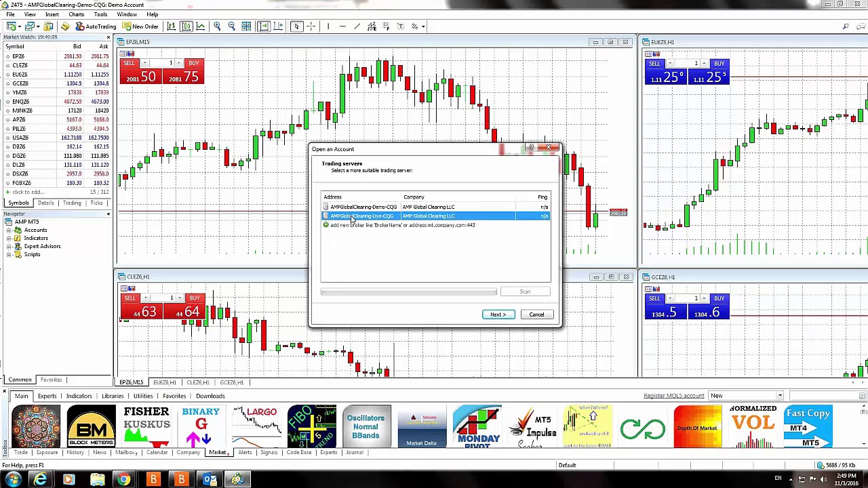868x488 pixels.
Task: Click 'click to add' symbol field
Action: pos(27,192)
